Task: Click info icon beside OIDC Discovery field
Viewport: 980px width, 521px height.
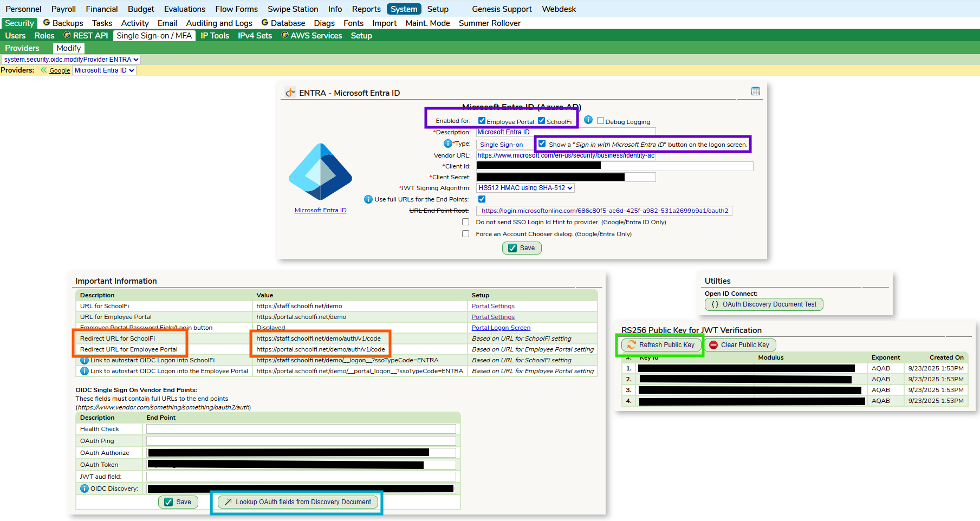Action: tap(85, 489)
